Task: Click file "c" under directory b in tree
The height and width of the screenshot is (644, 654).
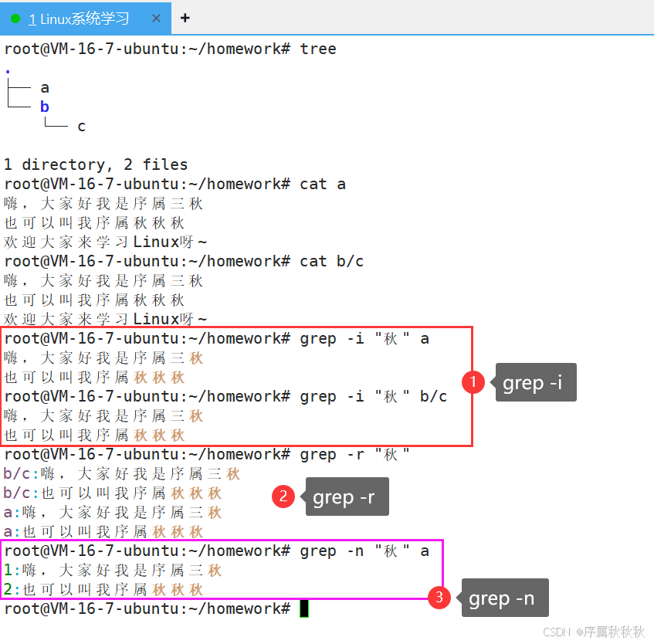Action: click(x=81, y=127)
